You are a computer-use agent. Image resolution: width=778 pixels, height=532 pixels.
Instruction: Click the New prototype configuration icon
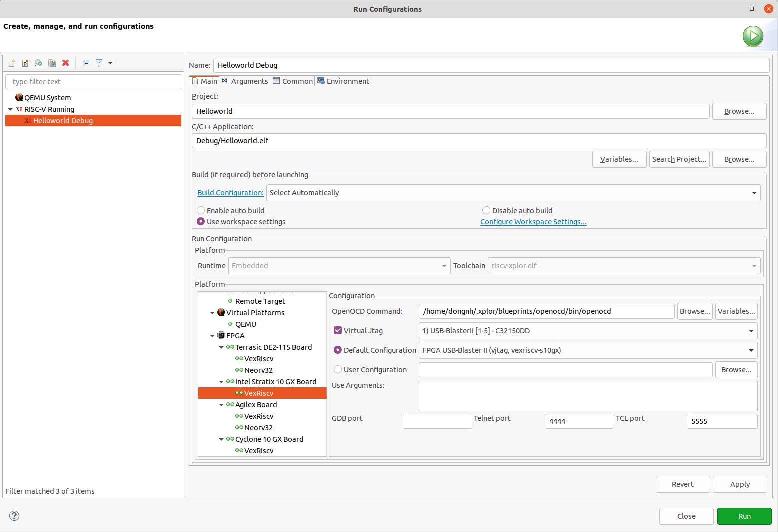pos(25,63)
